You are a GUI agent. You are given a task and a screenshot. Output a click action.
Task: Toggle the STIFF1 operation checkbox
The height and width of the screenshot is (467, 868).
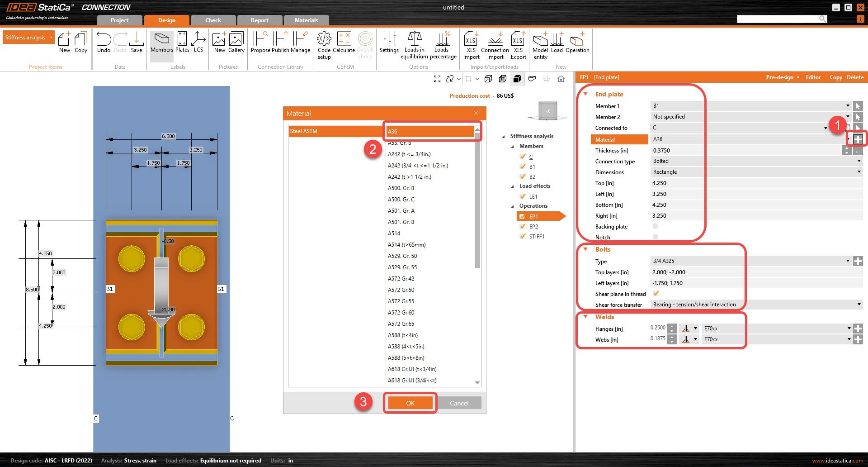pyautogui.click(x=523, y=236)
